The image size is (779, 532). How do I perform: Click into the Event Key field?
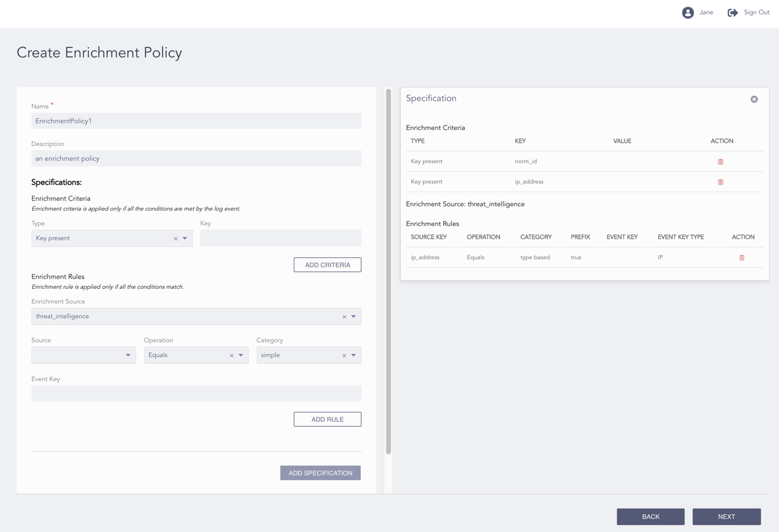[x=196, y=393]
